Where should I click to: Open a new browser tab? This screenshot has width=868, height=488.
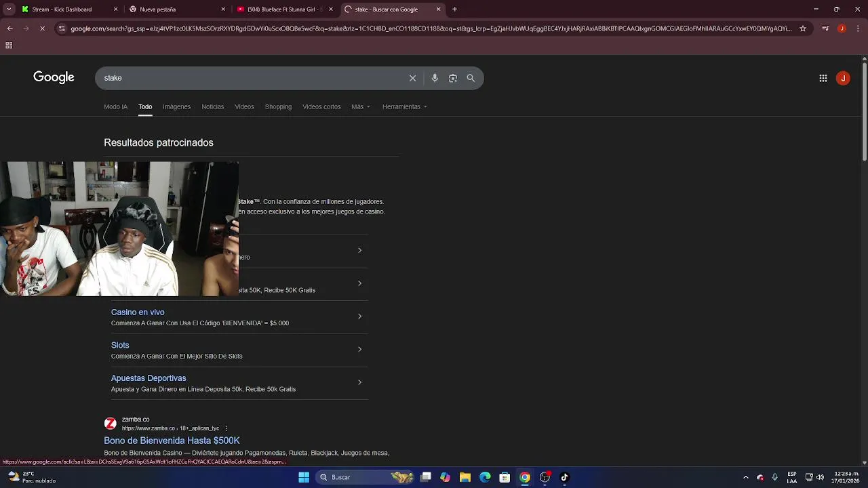pos(454,9)
